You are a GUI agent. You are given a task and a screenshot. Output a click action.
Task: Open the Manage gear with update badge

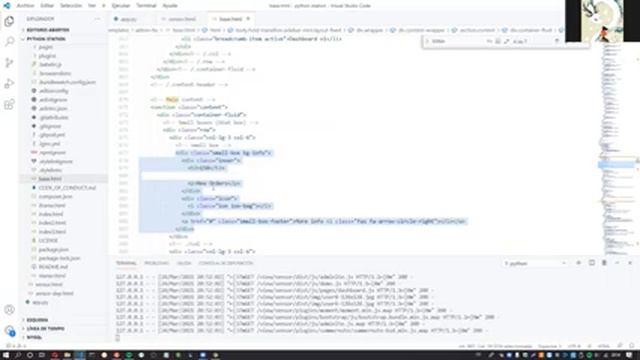[9, 330]
